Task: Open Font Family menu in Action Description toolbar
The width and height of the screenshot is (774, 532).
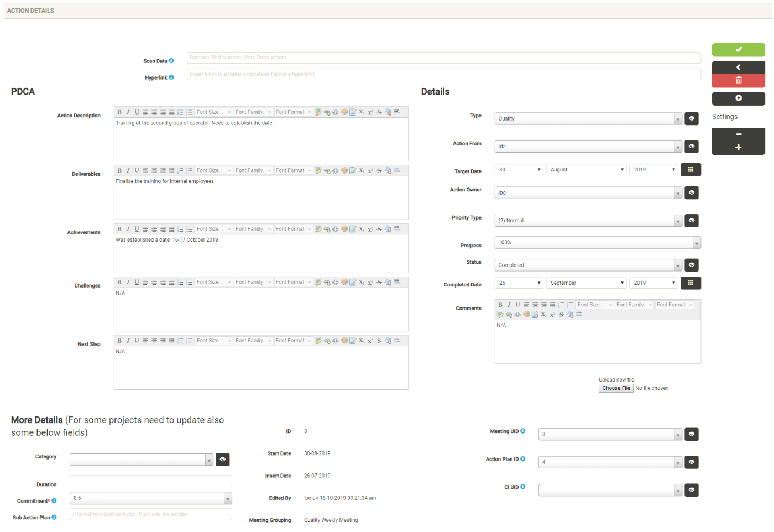Action: point(253,112)
